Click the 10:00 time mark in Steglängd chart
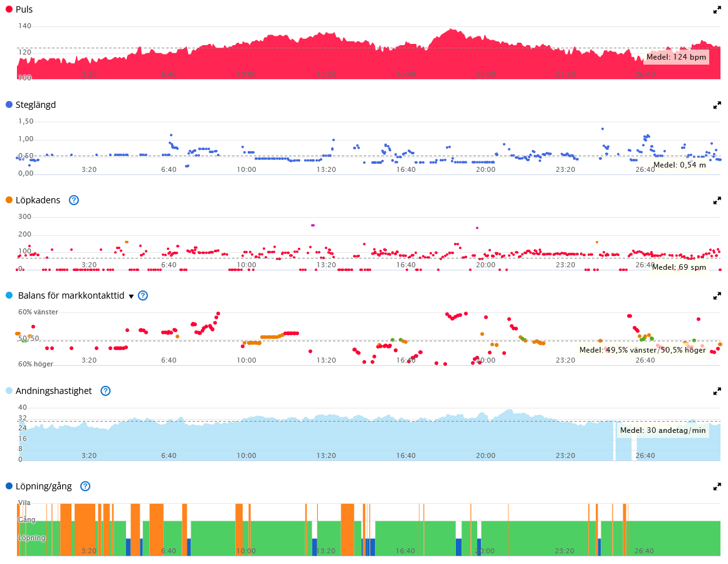This screenshot has height=564, width=728. tap(246, 169)
